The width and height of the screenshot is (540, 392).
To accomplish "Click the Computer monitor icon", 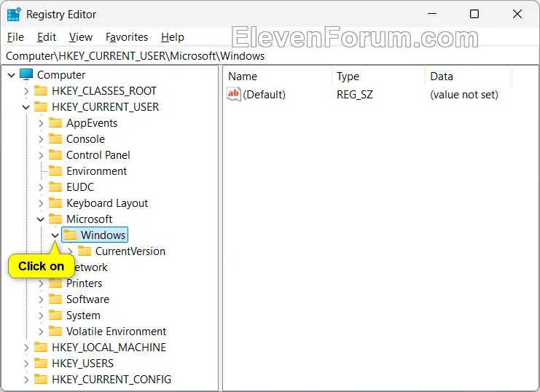I will [x=26, y=74].
